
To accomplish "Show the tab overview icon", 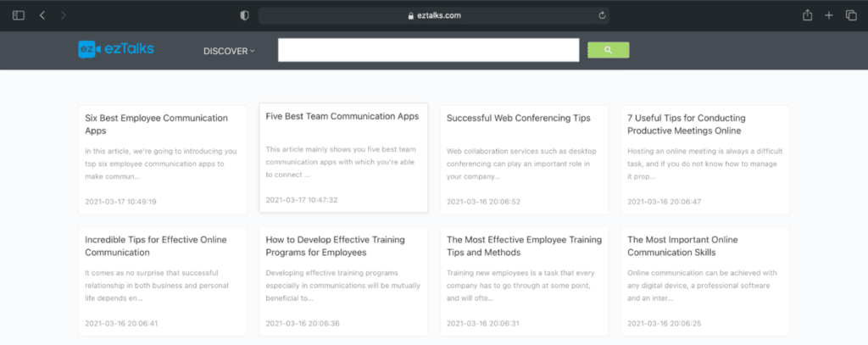I will (x=851, y=15).
